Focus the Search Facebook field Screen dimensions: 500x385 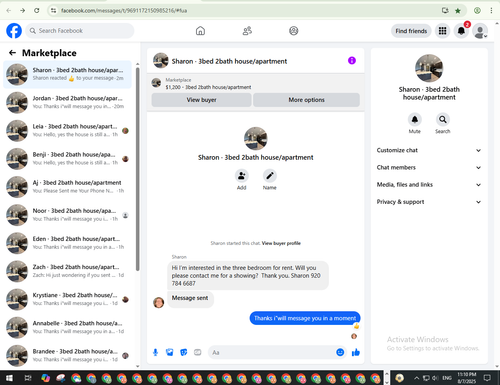point(80,31)
